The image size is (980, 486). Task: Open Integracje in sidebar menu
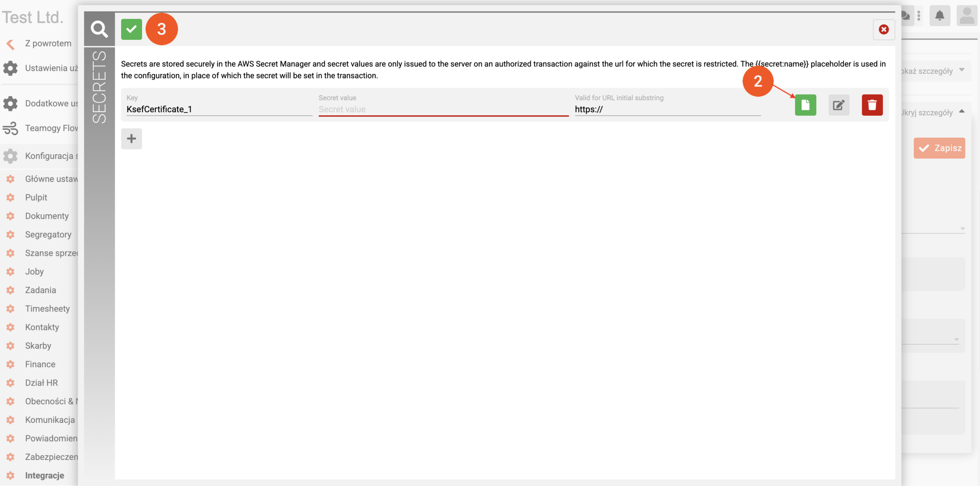tap(44, 475)
